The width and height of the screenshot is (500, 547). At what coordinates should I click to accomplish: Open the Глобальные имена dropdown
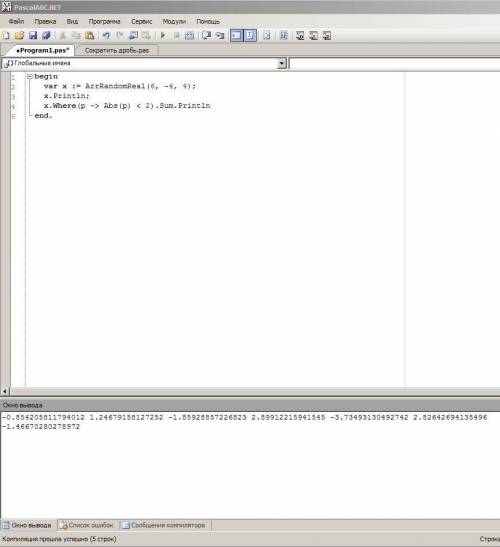tap(282, 63)
